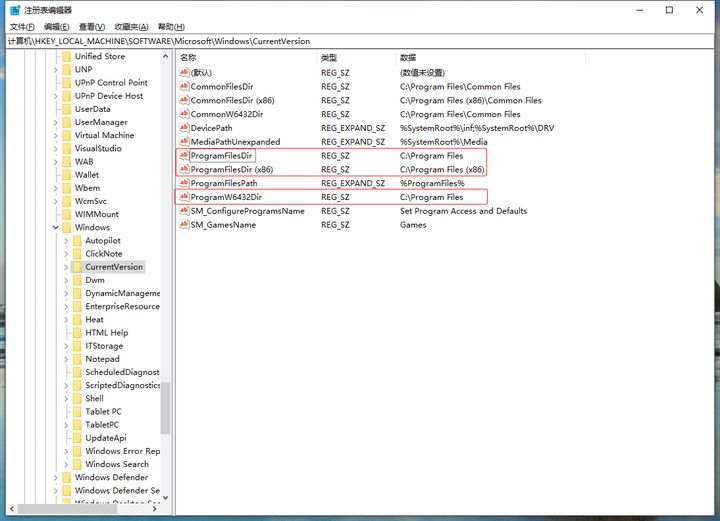
Task: Click the Registry Editor app icon in title bar
Action: [x=15, y=10]
